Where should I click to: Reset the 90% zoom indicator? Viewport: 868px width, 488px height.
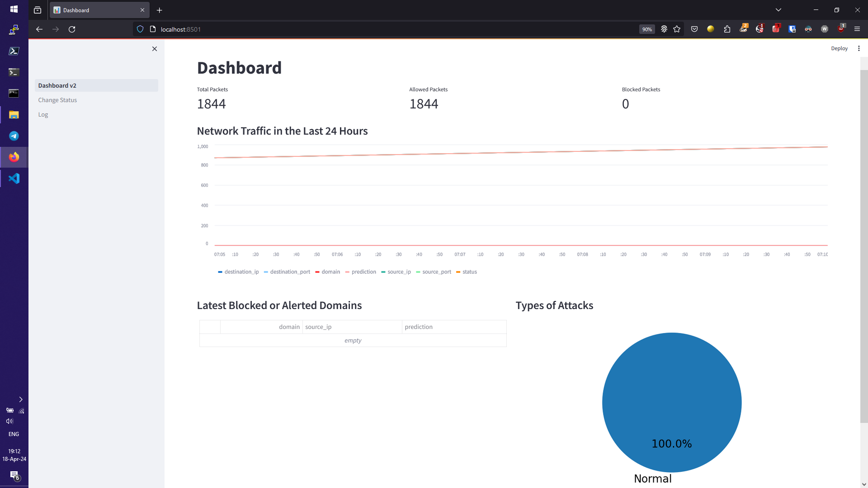(x=647, y=29)
